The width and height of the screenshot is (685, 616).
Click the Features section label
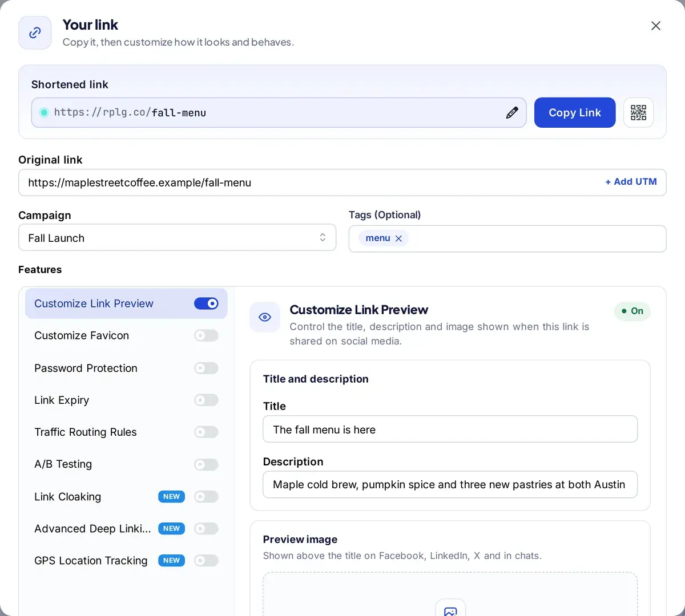(x=40, y=269)
